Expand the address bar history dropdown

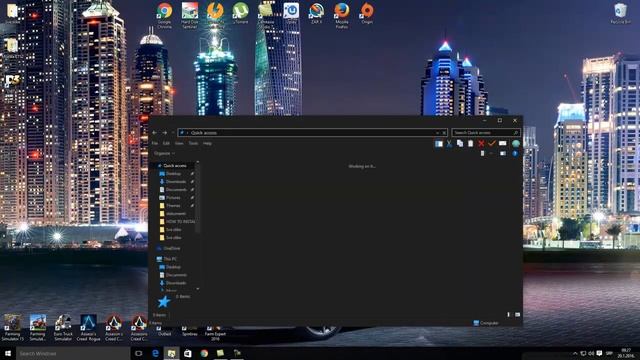(x=437, y=133)
